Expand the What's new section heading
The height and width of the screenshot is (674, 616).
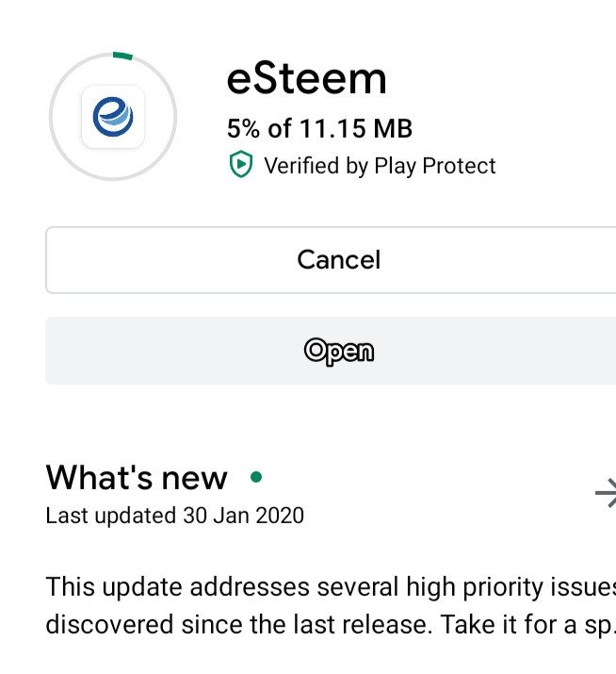(x=137, y=478)
